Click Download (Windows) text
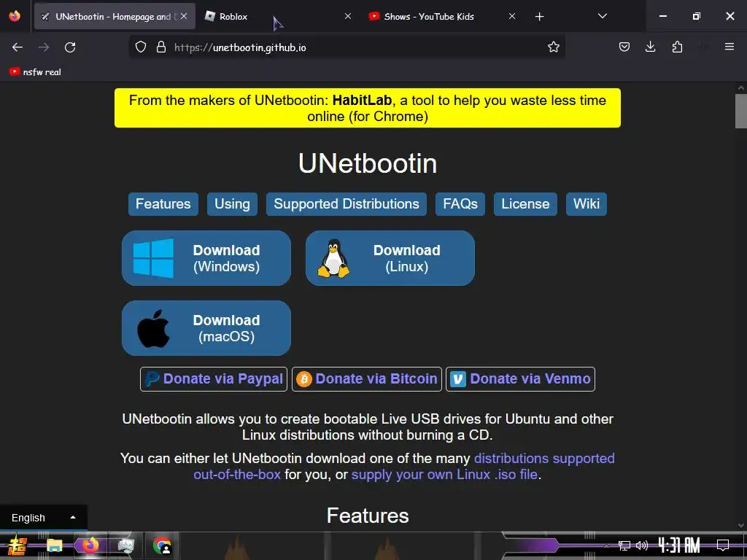This screenshot has height=560, width=747. (226, 258)
